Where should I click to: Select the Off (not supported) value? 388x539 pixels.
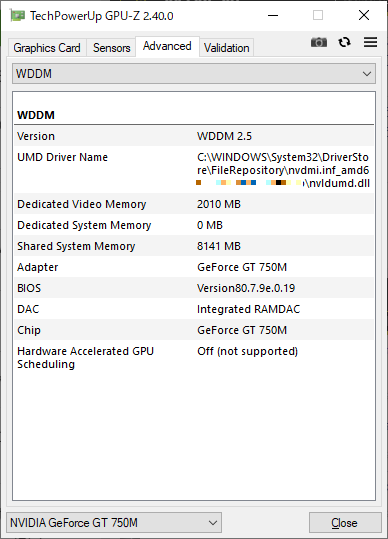tap(247, 351)
